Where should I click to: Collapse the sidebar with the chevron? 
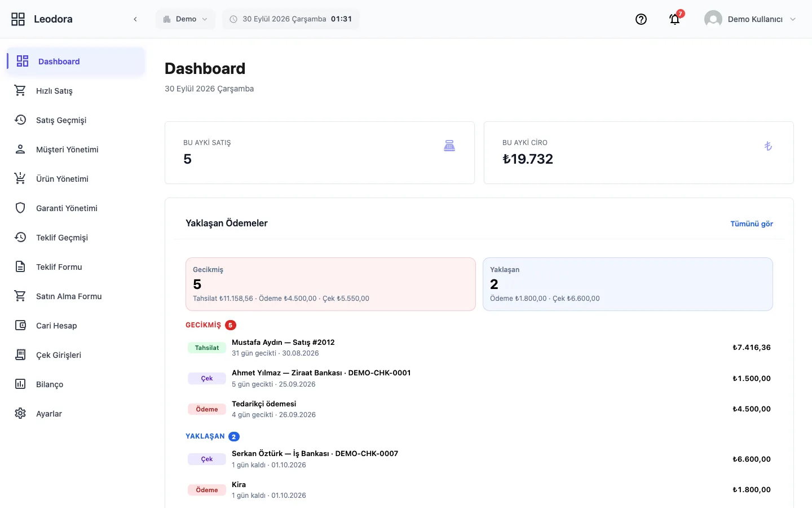135,19
